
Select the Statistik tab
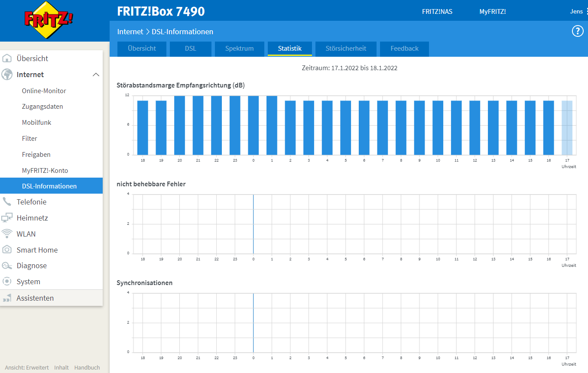tap(290, 49)
